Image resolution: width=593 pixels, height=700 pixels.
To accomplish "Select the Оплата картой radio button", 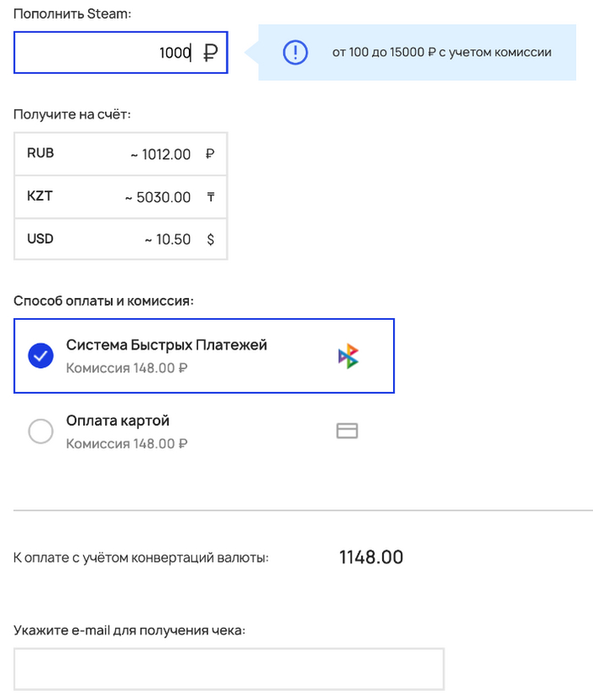I will [x=41, y=431].
